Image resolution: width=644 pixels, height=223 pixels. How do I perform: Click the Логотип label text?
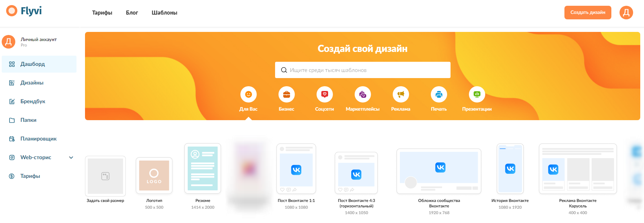coord(154,201)
